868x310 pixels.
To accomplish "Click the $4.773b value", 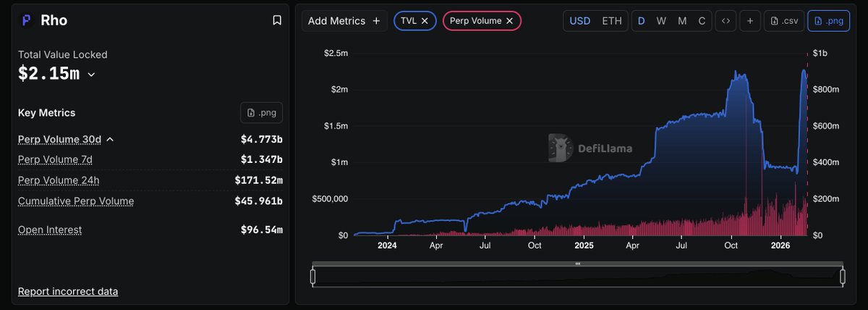I will (x=262, y=139).
